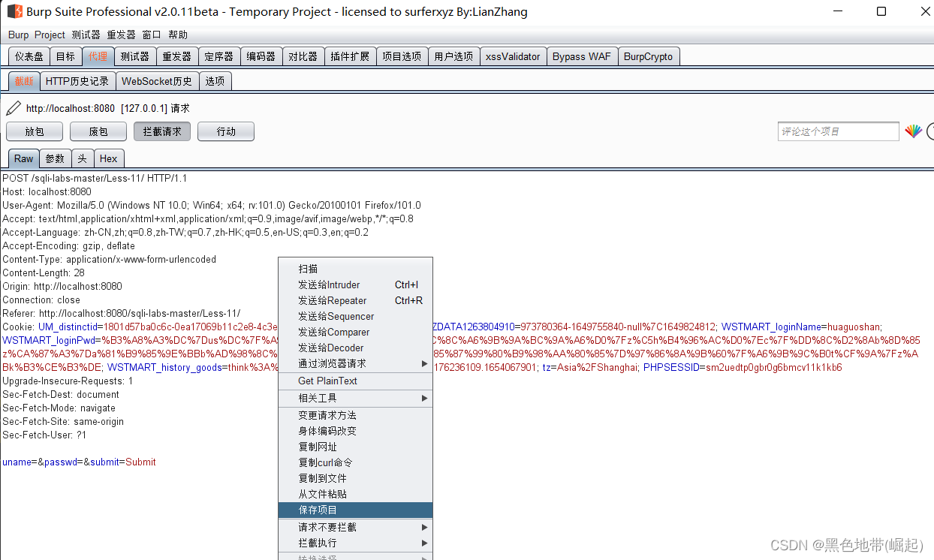934x560 pixels.
Task: Choose 复制网址 from context menu
Action: [x=355, y=447]
